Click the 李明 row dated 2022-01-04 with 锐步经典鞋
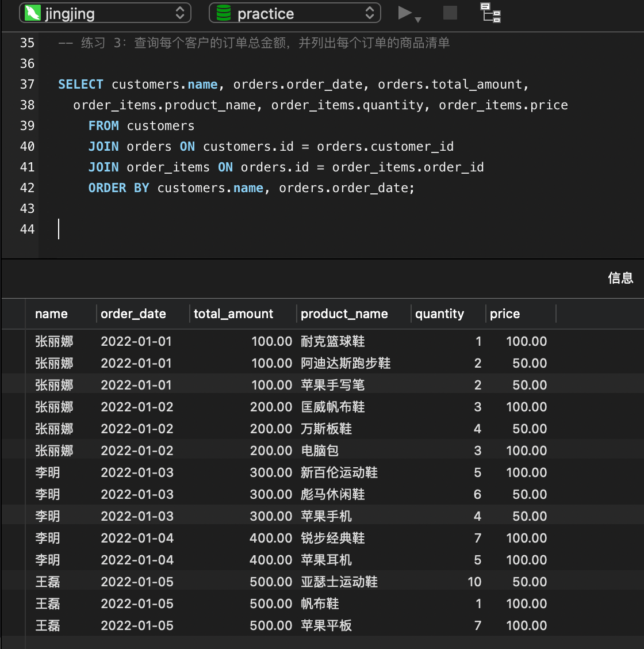644x649 pixels. [333, 539]
